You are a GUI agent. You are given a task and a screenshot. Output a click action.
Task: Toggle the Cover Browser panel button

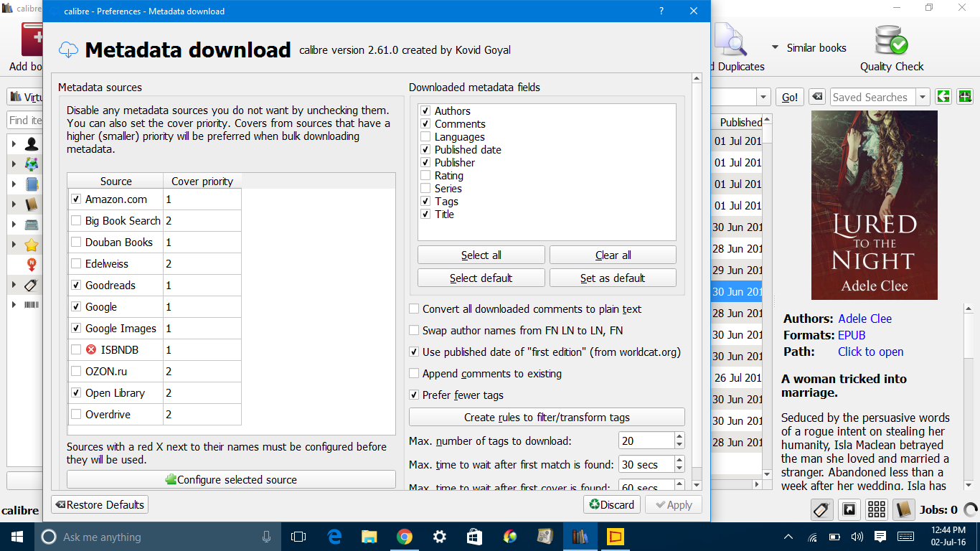(849, 510)
